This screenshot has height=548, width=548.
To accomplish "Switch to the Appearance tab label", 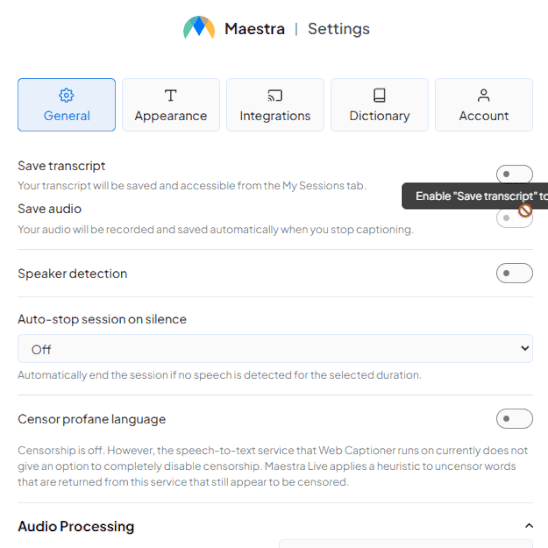I will coord(171,116).
